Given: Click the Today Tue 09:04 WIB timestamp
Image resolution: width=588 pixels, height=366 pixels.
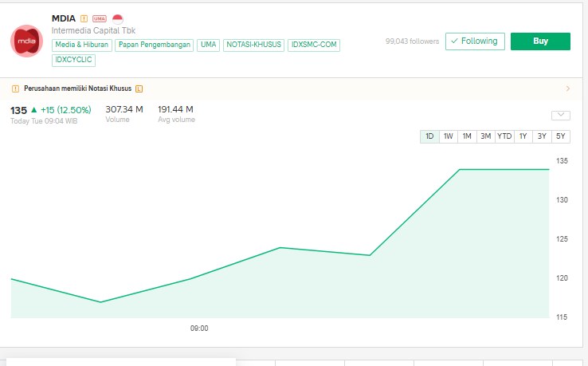Looking at the screenshot, I should 44,121.
